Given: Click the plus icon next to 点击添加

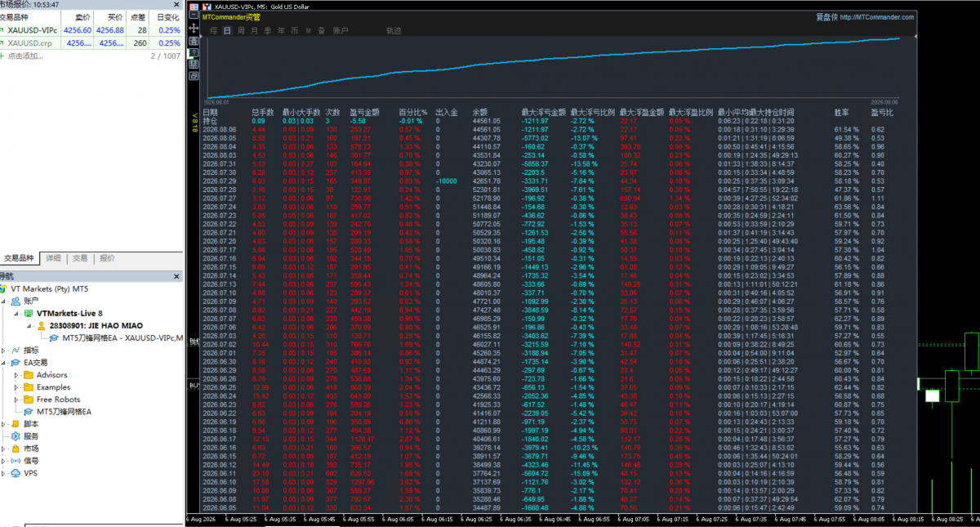Looking at the screenshot, I should click(x=2, y=56).
